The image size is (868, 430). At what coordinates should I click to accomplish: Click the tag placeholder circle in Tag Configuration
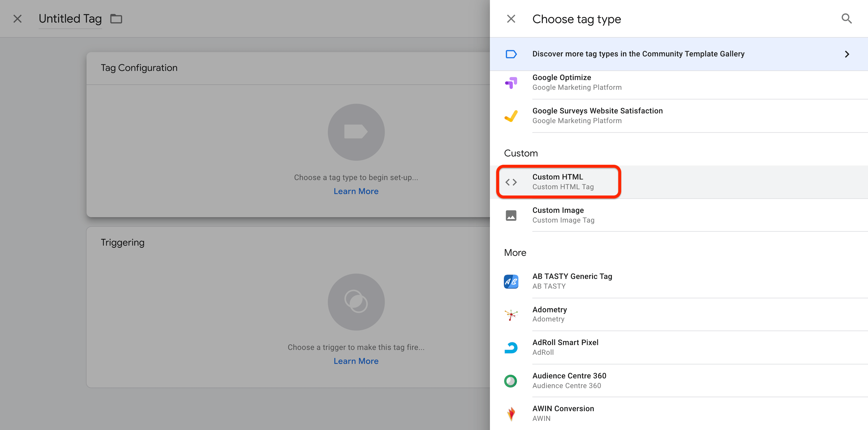point(356,132)
